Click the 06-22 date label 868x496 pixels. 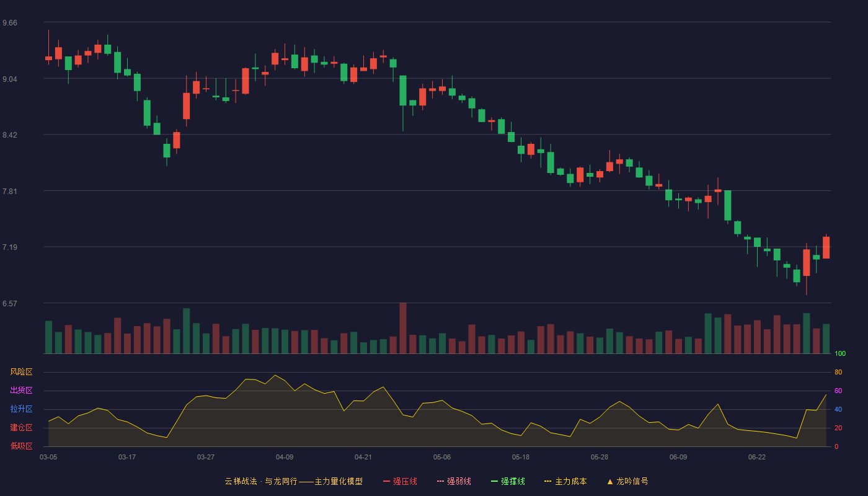tap(757, 457)
